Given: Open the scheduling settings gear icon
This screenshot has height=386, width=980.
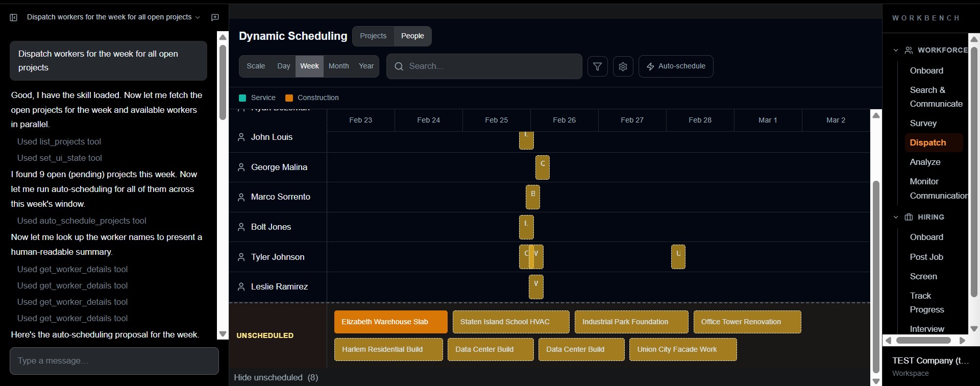Looking at the screenshot, I should coord(623,66).
